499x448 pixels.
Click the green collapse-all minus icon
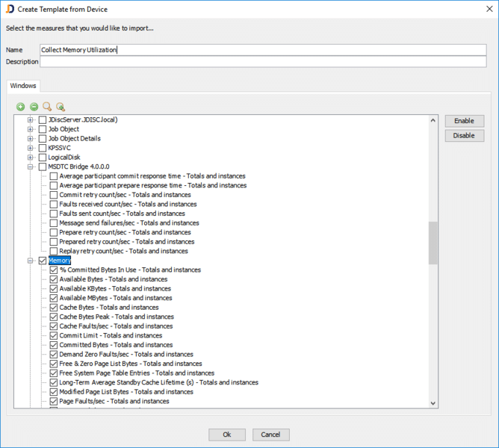tap(34, 107)
